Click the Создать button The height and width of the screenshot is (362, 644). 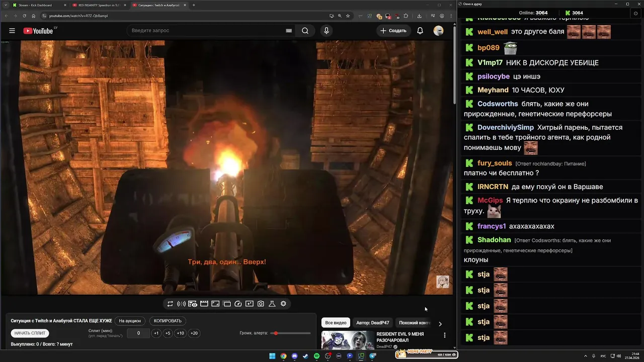pos(393,31)
